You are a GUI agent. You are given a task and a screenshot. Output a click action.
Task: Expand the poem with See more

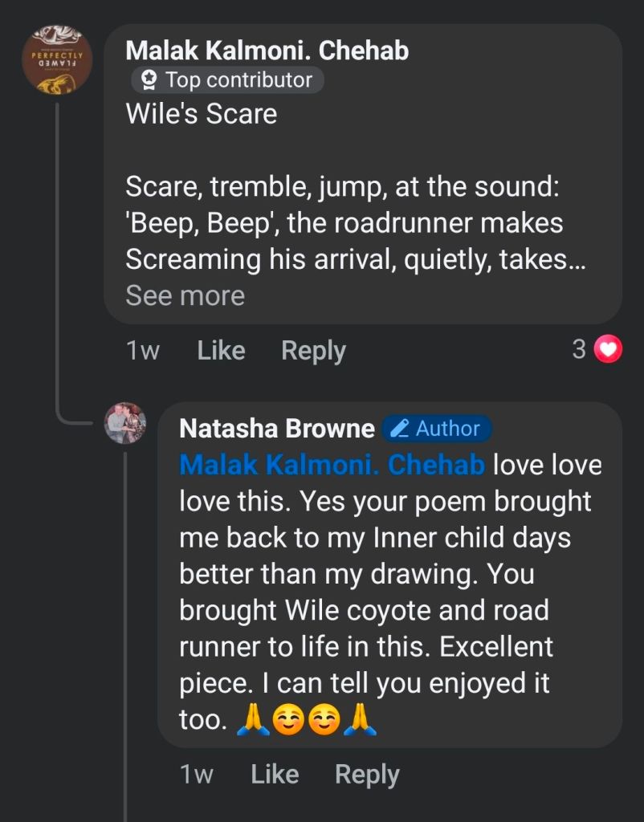click(185, 296)
